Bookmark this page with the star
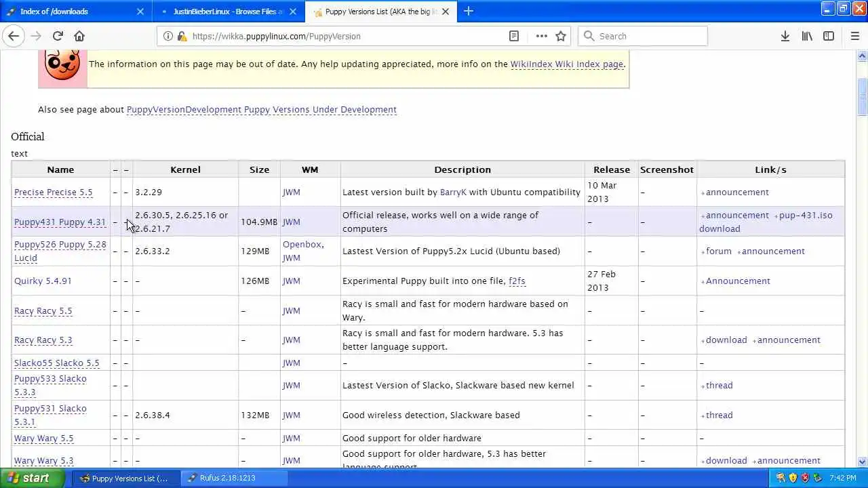868x488 pixels. click(x=561, y=36)
